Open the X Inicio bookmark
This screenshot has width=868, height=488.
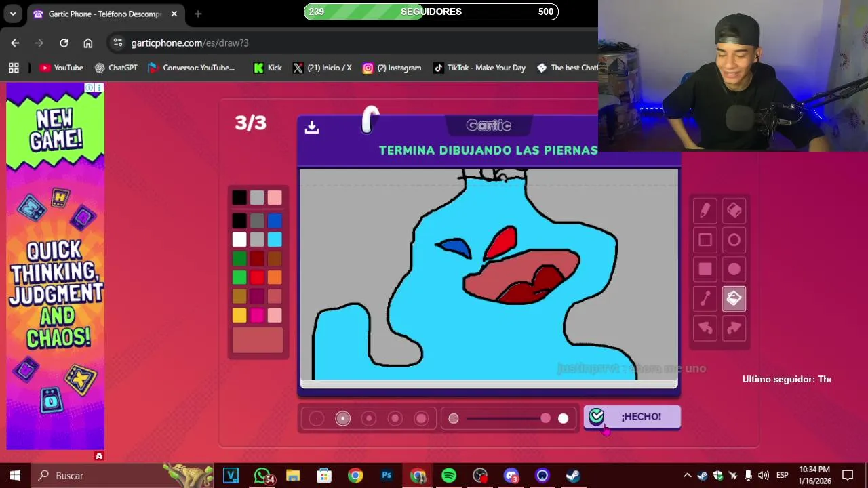coord(322,68)
